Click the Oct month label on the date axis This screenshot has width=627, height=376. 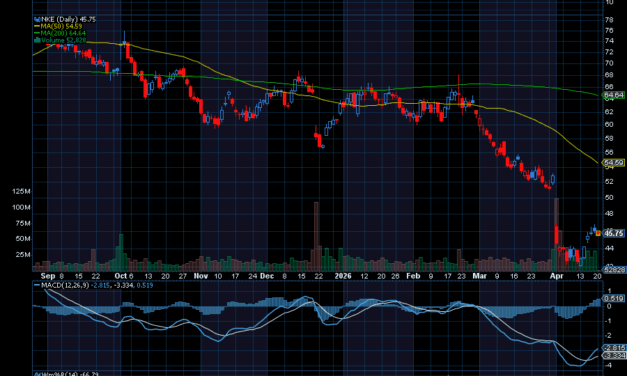[120, 276]
